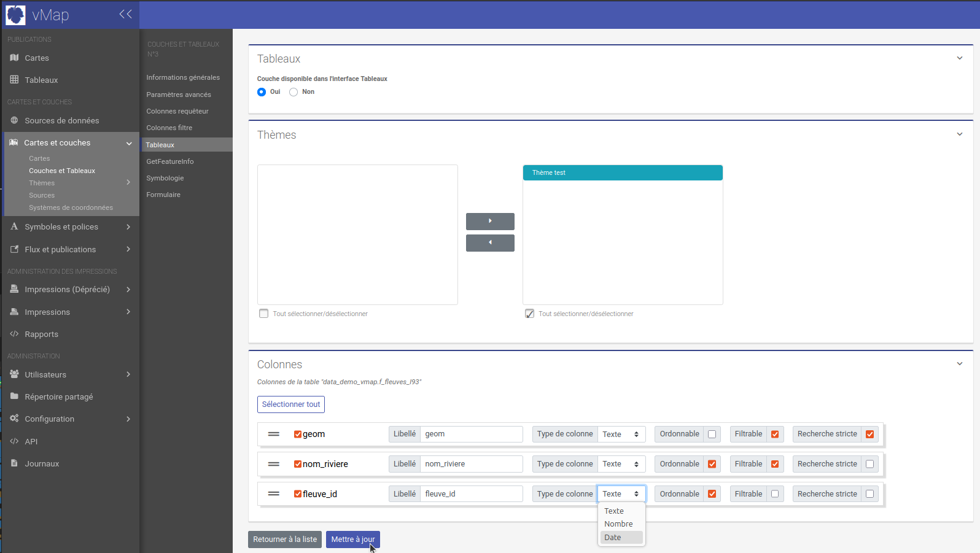This screenshot has width=980, height=553.
Task: Click the vMap logo icon
Action: click(x=15, y=15)
